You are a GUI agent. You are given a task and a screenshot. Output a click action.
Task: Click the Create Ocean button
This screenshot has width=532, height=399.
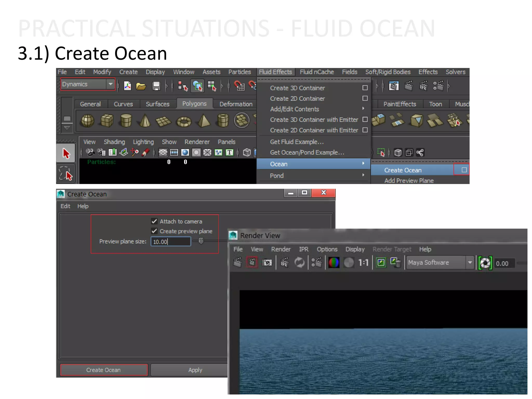point(104,370)
